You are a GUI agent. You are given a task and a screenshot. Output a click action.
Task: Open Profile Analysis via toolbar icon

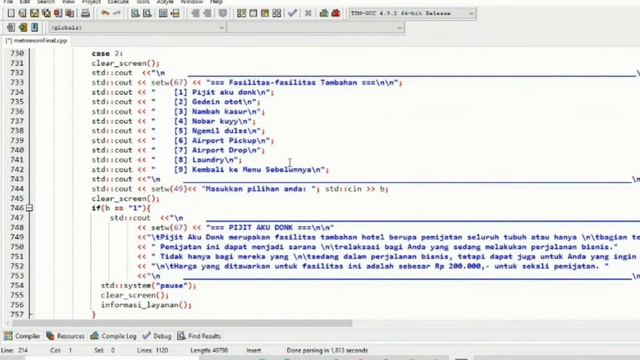point(324,13)
